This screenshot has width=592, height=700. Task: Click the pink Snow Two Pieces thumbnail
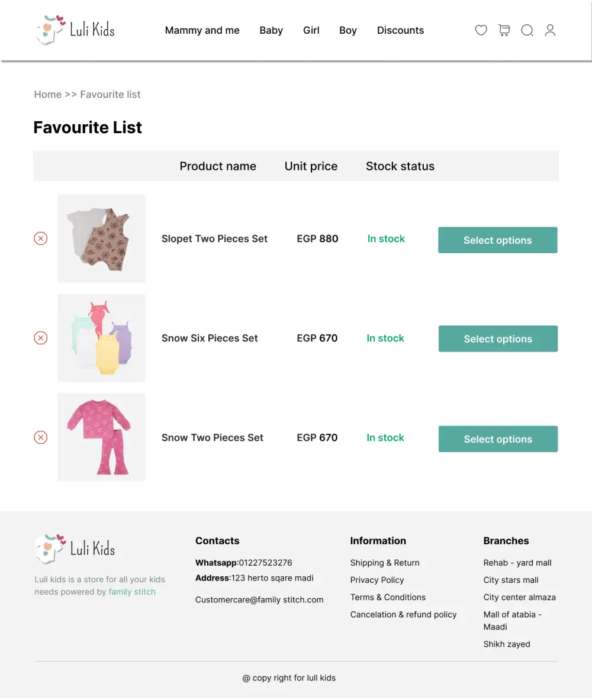[101, 437]
